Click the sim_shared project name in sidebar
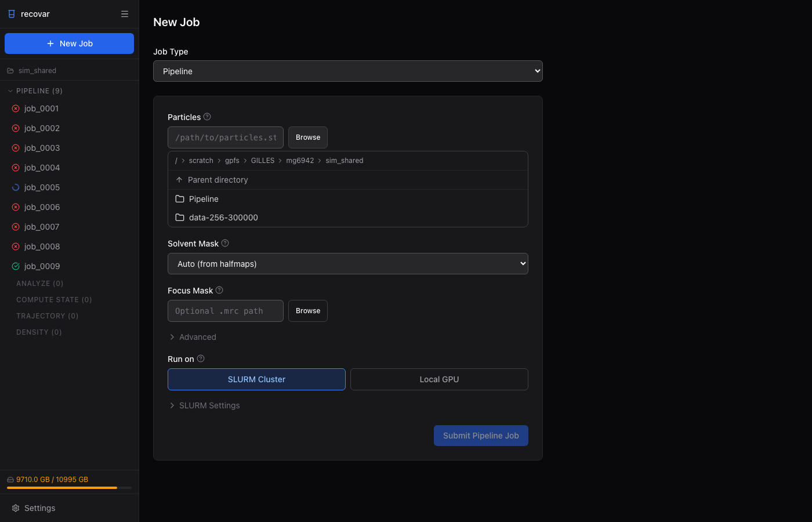The height and width of the screenshot is (522, 812). [37, 71]
